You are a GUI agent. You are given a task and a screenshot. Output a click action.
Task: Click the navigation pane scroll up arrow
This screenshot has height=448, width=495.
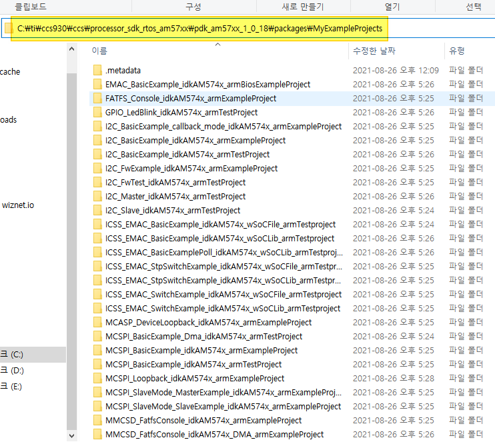[71, 49]
